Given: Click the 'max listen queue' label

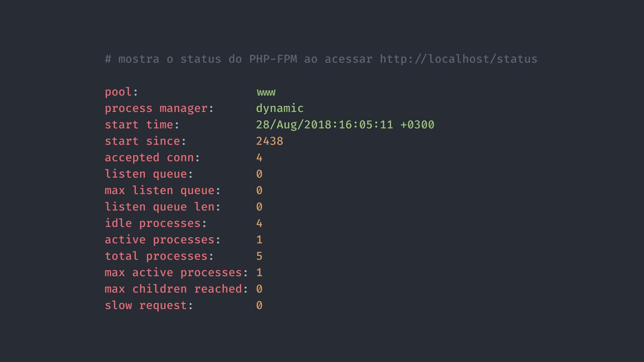Looking at the screenshot, I should pos(159,190).
